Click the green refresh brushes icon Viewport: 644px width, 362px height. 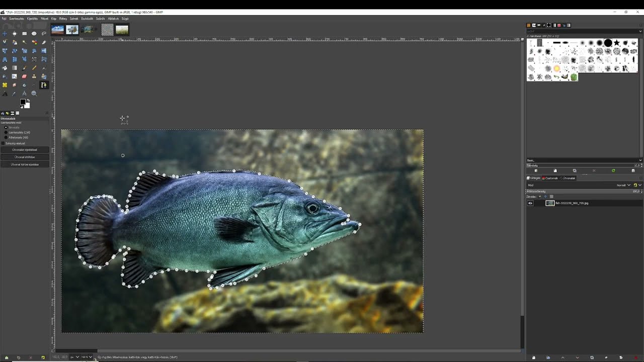point(613,171)
